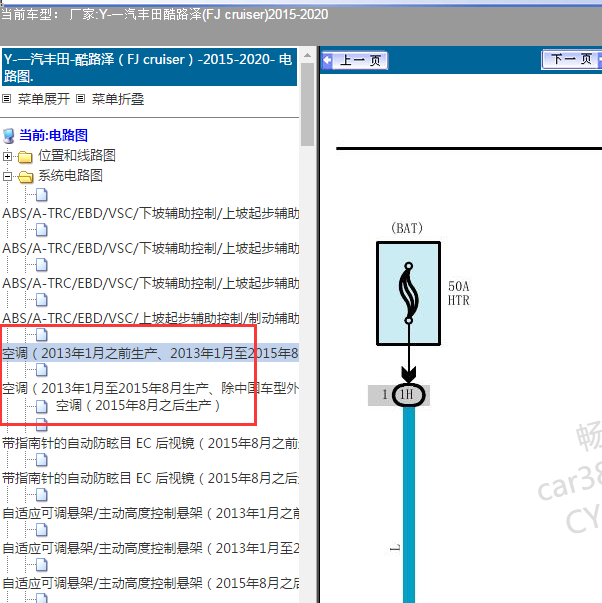Go to next page with 下一页 button

[x=571, y=60]
